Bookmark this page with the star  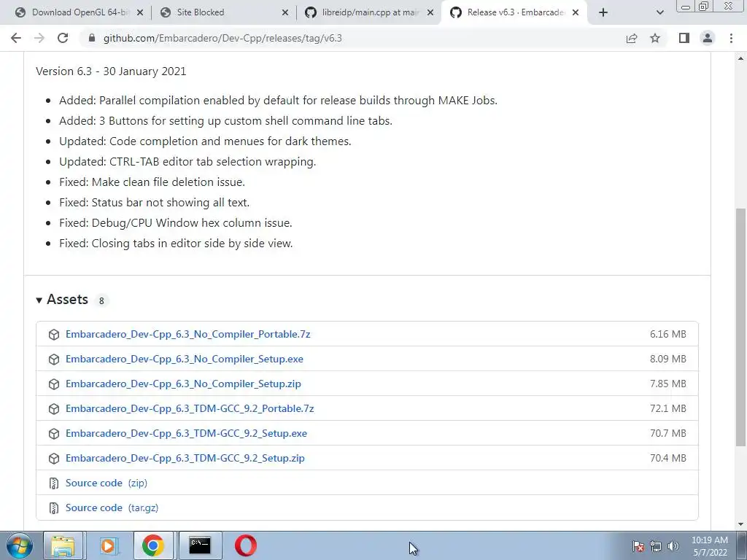655,38
